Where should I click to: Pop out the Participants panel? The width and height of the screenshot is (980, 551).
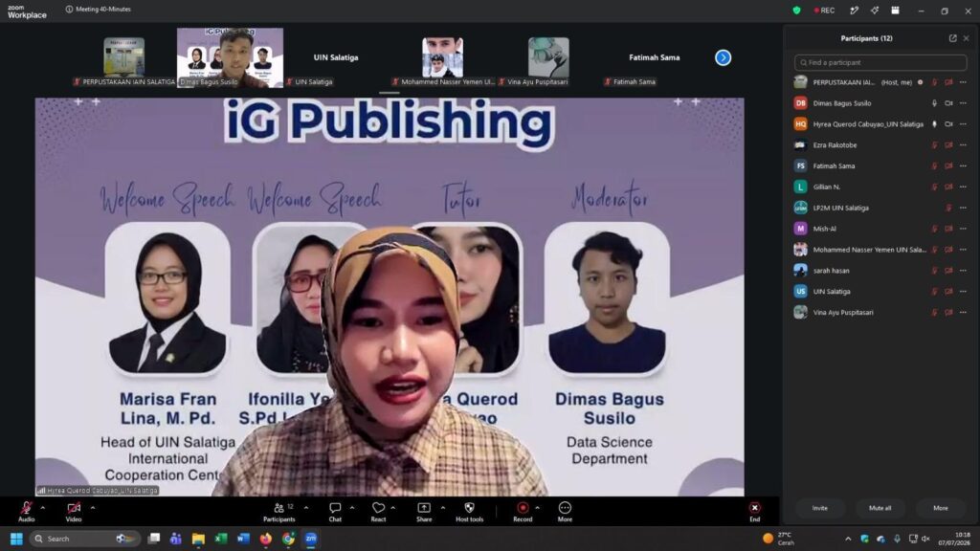(952, 38)
